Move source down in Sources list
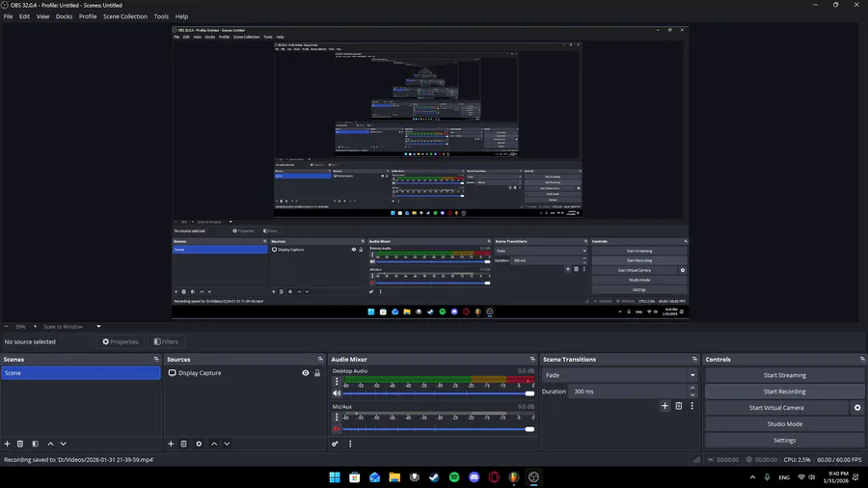868x488 pixels. pos(227,444)
